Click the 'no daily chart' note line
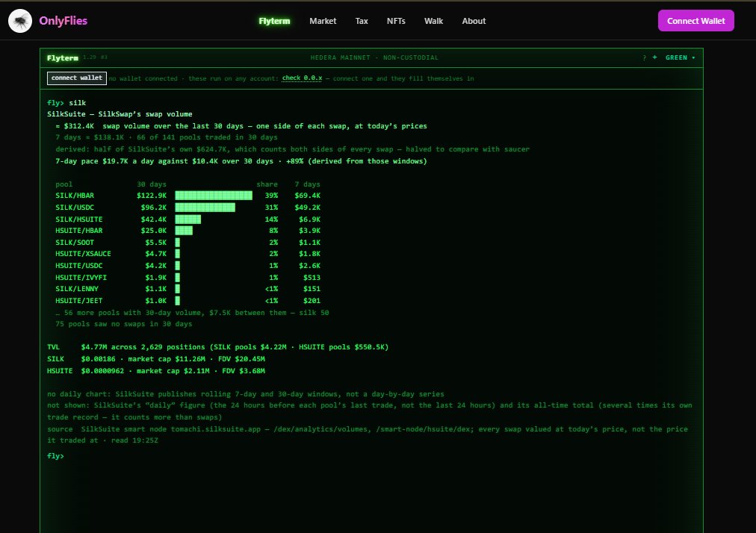This screenshot has width=756, height=533. (246, 394)
